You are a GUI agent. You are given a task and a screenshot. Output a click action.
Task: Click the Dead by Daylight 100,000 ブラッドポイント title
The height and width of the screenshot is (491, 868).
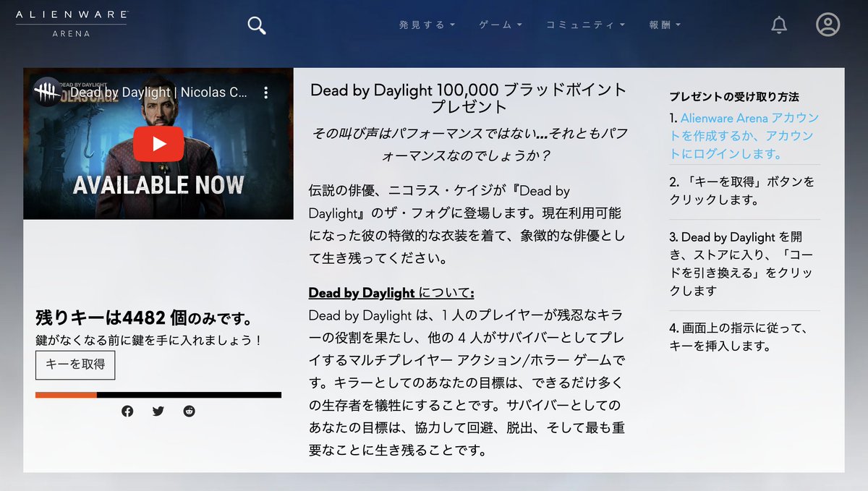coord(469,99)
